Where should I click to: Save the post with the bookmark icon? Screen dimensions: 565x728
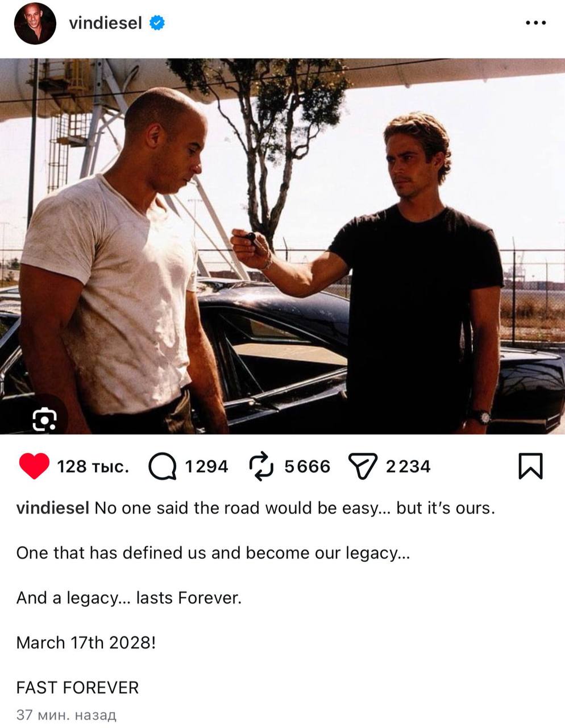531,466
